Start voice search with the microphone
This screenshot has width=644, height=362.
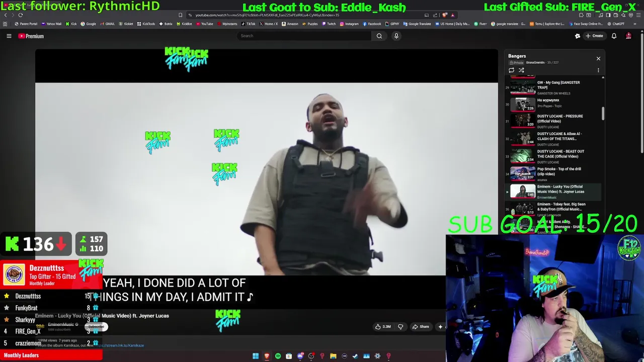[396, 36]
